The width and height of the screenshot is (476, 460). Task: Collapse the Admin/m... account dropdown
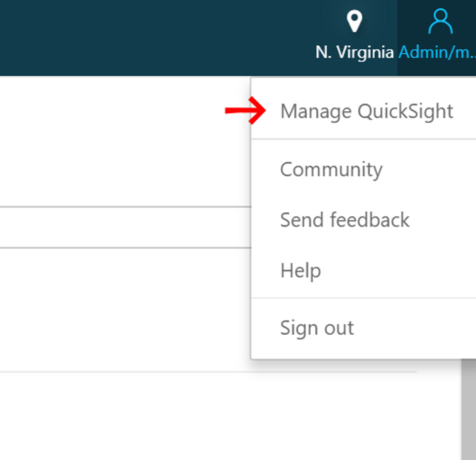pyautogui.click(x=436, y=52)
